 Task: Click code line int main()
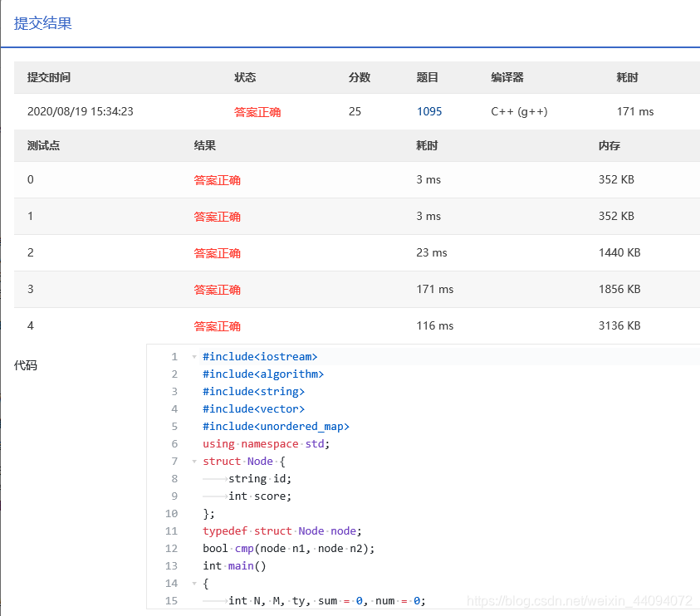[234, 565]
